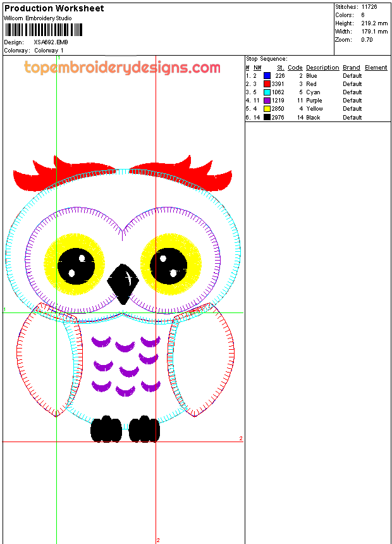Image resolution: width=392 pixels, height=544 pixels.
Task: Click the owl's right black foot
Action: pyautogui.click(x=145, y=429)
